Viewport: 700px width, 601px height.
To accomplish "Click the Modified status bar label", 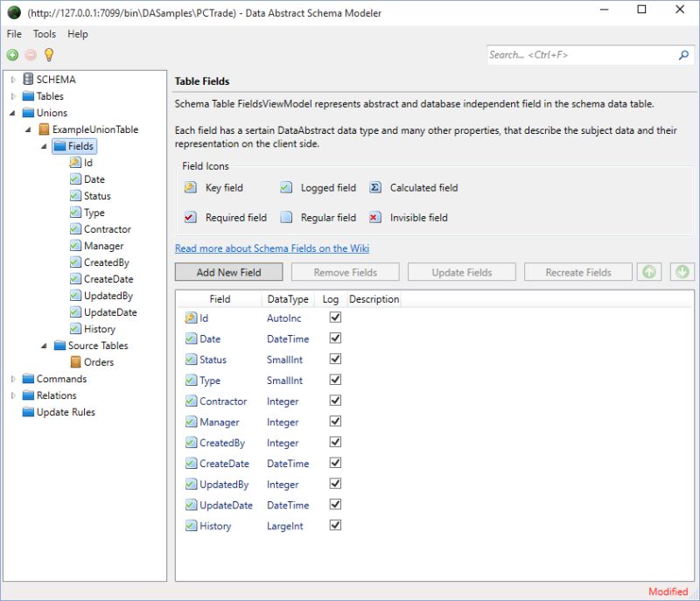I will tap(668, 591).
